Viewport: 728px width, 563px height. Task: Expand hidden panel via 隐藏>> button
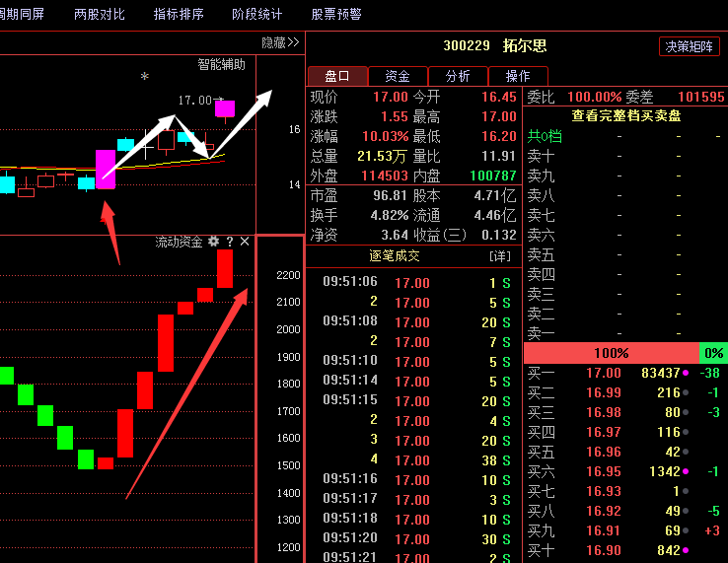click(x=280, y=42)
